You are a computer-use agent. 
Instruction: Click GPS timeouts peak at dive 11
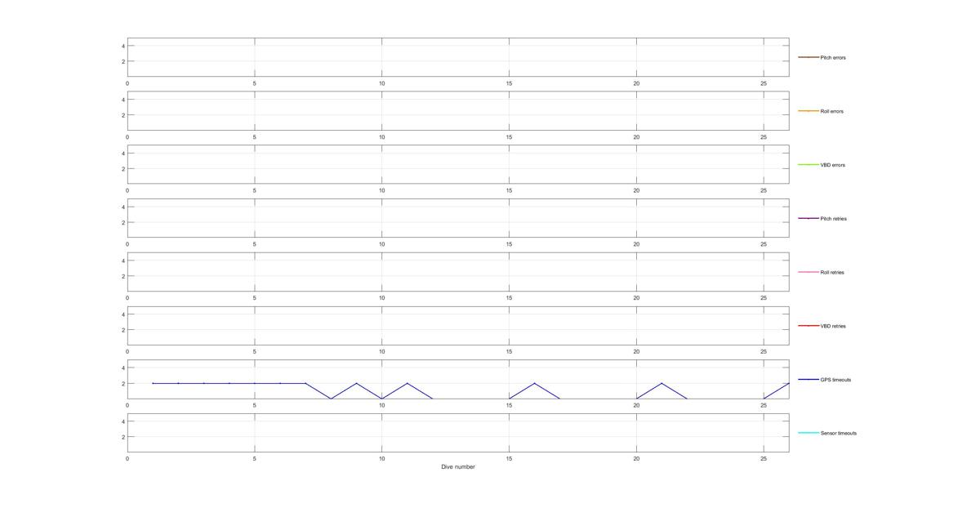tap(407, 383)
